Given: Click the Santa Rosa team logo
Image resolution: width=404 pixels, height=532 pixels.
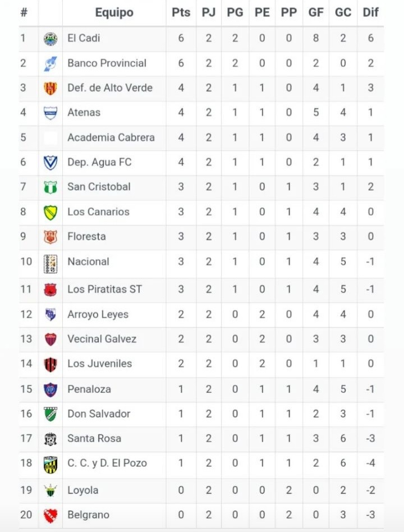Looking at the screenshot, I should [50, 439].
